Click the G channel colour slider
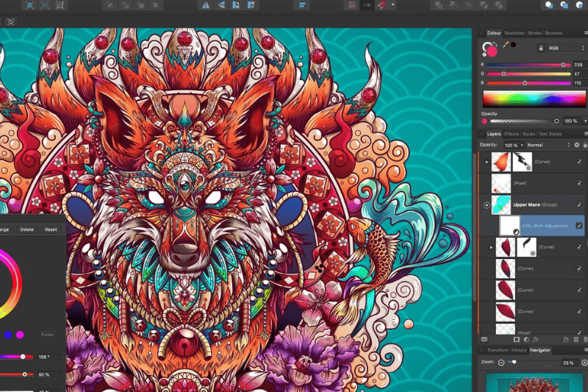This screenshot has height=392, width=588. pos(528,74)
